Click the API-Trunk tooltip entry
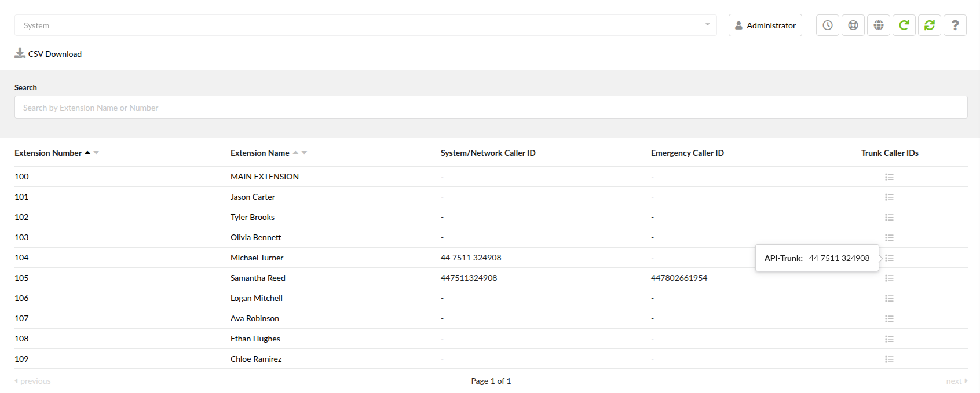This screenshot has width=980, height=393. click(817, 258)
